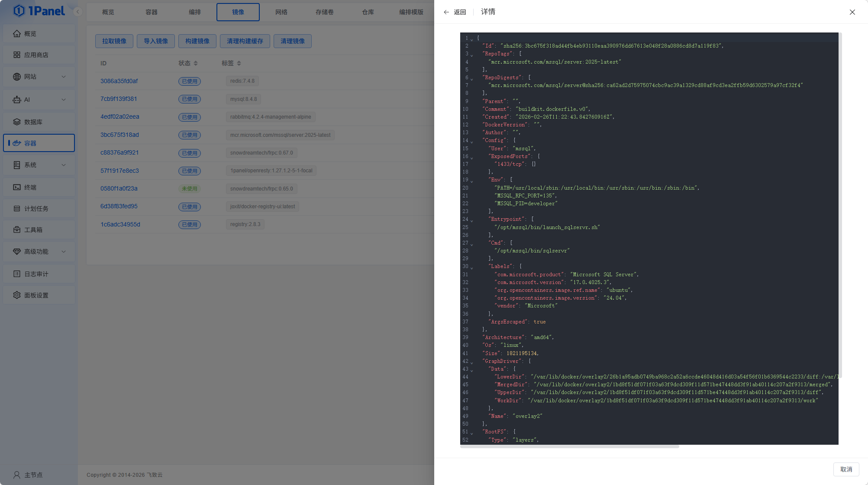Fold the Labels JSON section
The width and height of the screenshot is (868, 485).
[472, 267]
